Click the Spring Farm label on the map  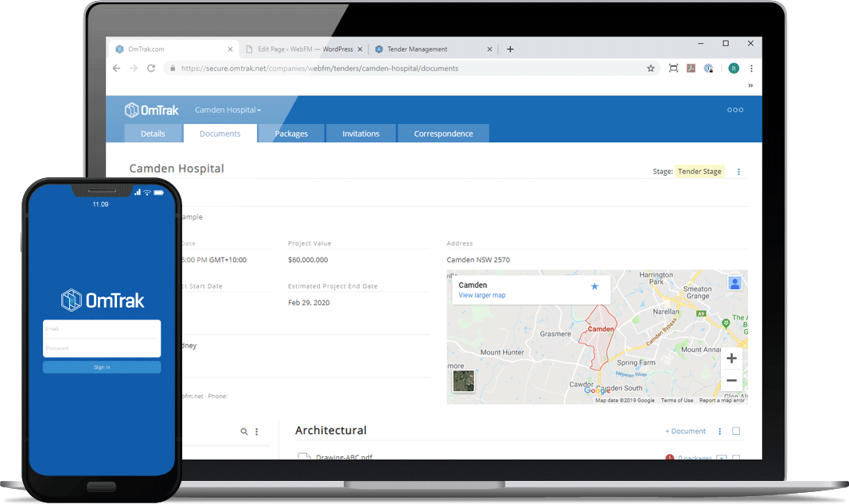tap(637, 362)
